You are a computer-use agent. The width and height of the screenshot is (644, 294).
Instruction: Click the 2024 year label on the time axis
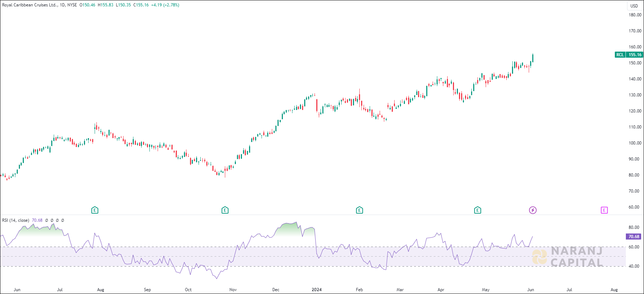317,289
